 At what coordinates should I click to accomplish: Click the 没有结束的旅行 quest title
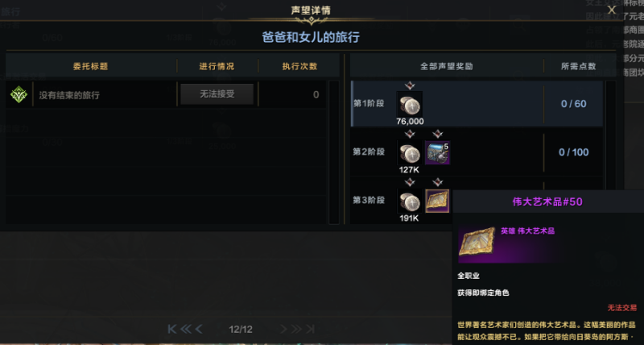pyautogui.click(x=69, y=95)
